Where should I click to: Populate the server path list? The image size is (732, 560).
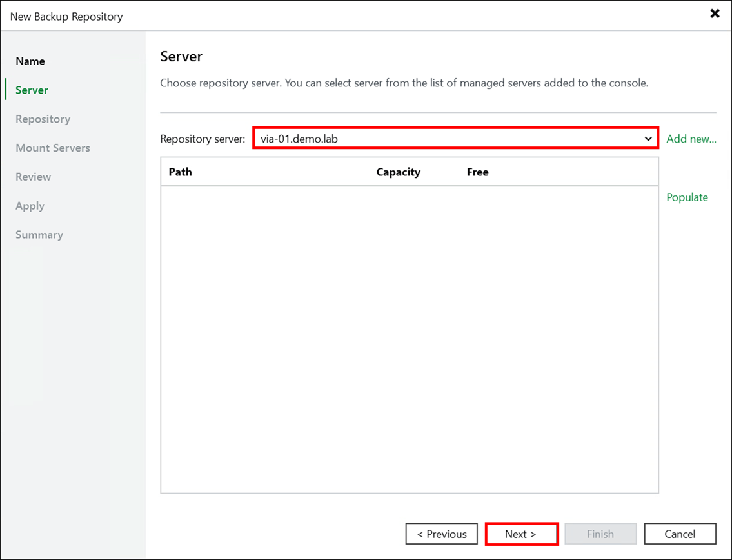coord(687,197)
